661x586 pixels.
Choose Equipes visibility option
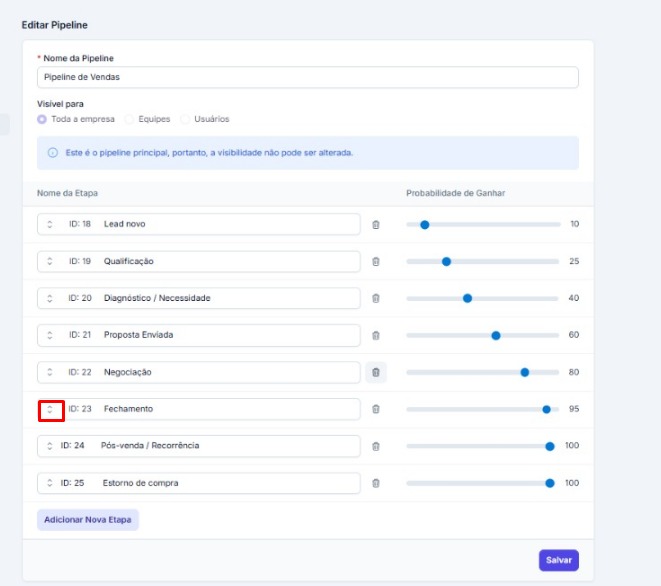coord(129,119)
